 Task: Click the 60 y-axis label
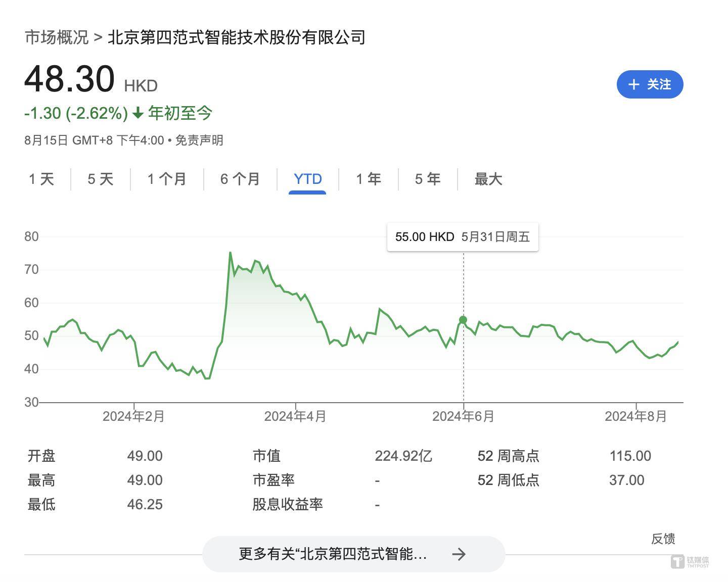tap(31, 303)
